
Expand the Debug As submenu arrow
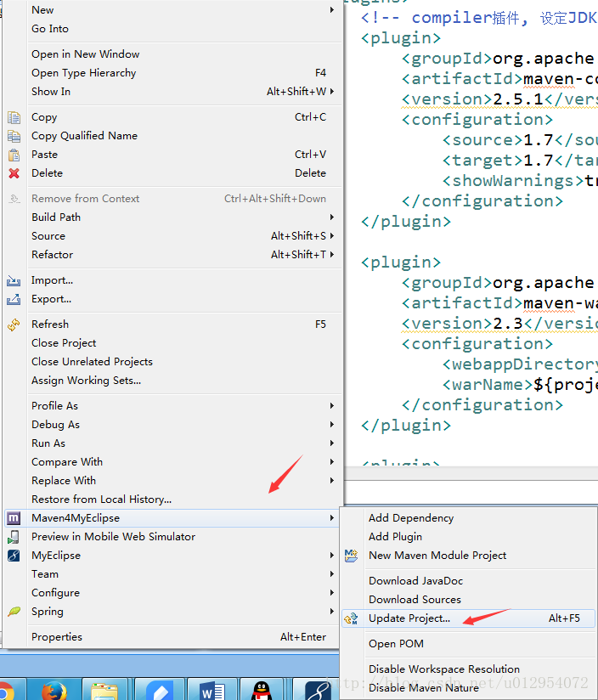[x=332, y=425]
